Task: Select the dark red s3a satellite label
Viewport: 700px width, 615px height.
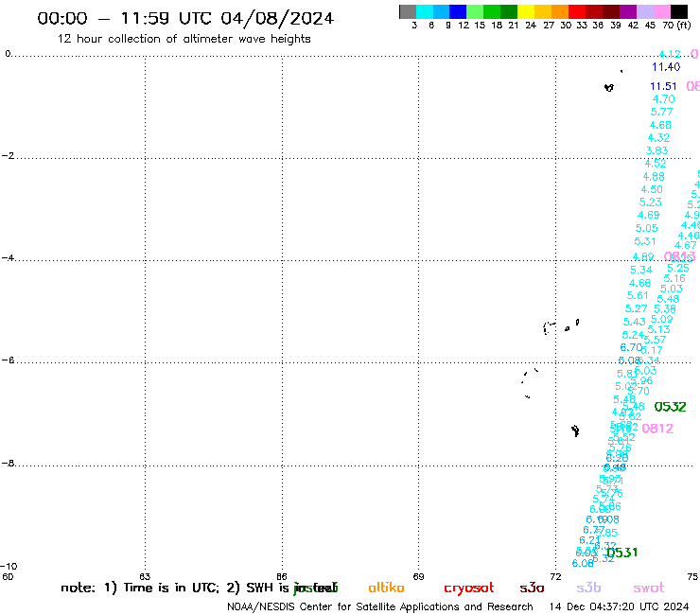Action: [532, 588]
